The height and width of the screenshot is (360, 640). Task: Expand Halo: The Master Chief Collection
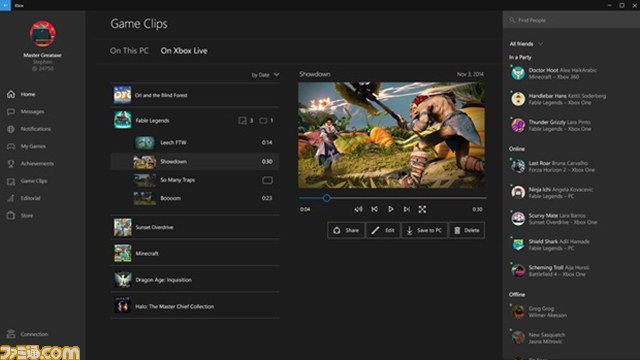(195, 306)
